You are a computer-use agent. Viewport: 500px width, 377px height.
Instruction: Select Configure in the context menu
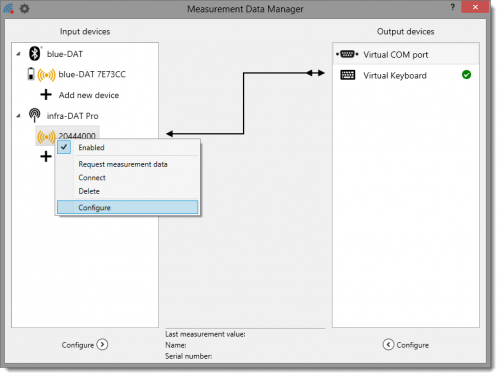pos(127,207)
